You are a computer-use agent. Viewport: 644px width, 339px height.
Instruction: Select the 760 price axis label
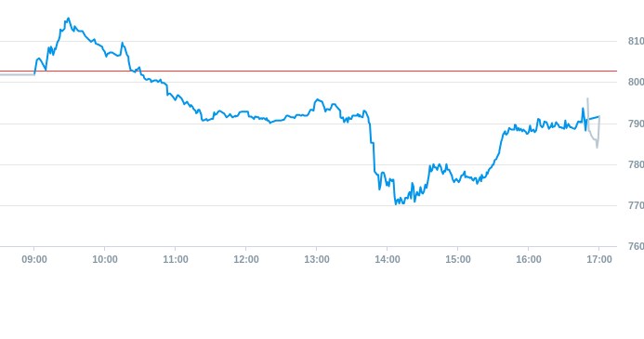[x=636, y=246]
